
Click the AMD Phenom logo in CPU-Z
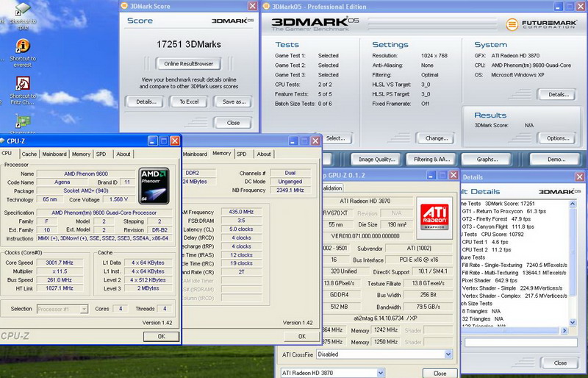point(154,186)
